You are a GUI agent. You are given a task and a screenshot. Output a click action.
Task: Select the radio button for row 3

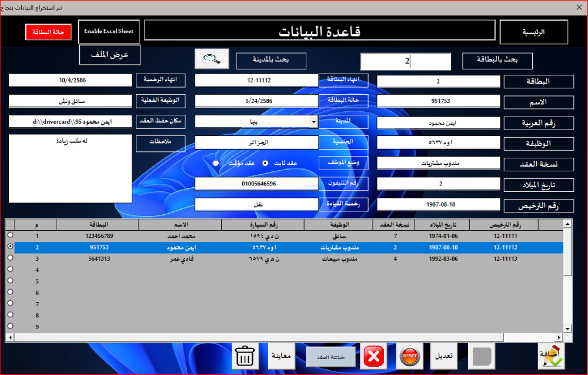click(x=10, y=258)
